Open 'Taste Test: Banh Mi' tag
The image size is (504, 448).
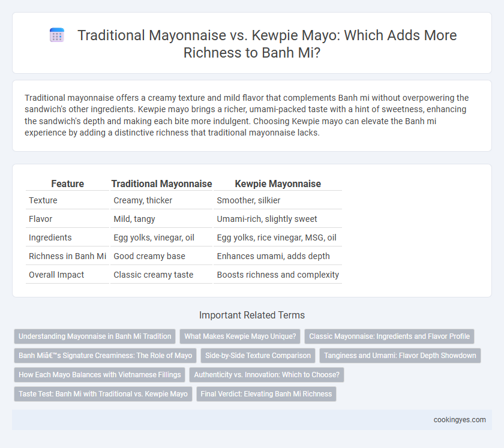(x=103, y=394)
